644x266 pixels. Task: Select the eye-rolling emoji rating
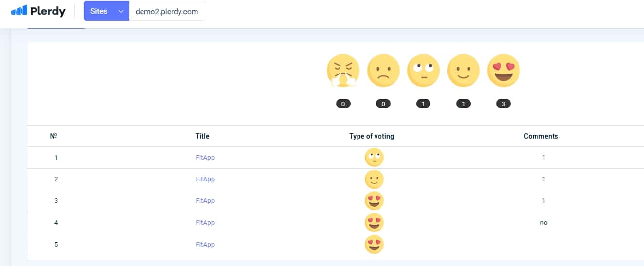pos(423,71)
